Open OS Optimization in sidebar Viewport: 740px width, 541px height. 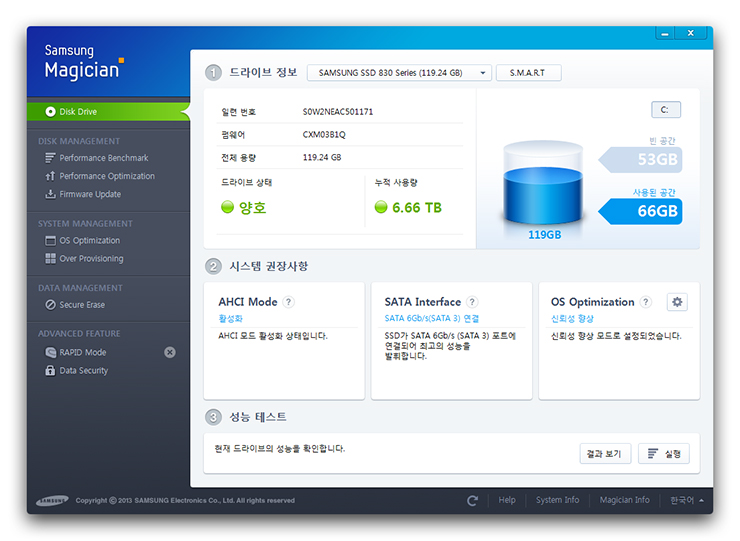coord(89,240)
